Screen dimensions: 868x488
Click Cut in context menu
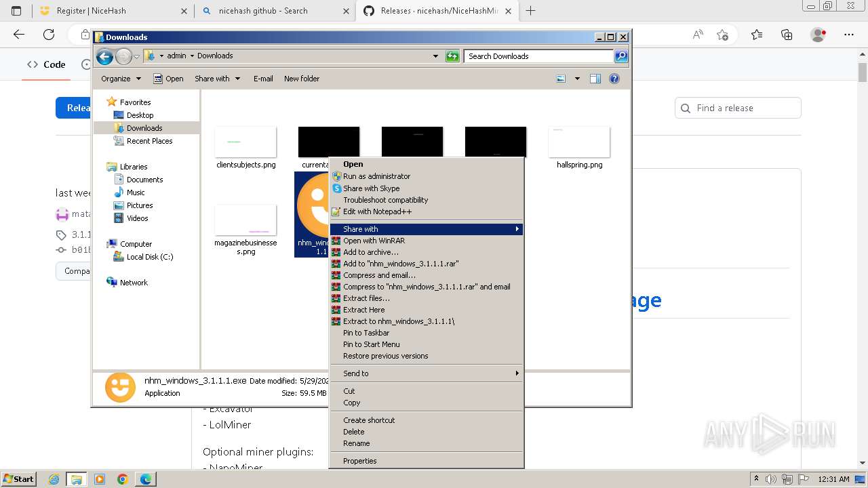(427, 391)
